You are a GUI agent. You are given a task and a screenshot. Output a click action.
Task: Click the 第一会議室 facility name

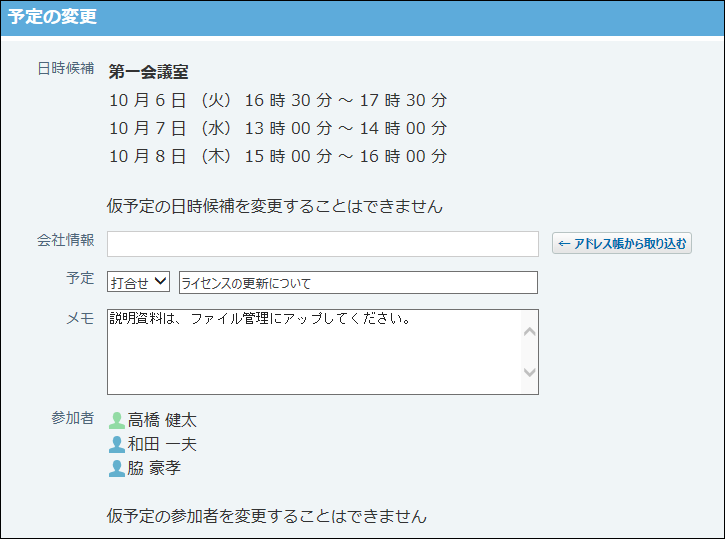pos(148,72)
